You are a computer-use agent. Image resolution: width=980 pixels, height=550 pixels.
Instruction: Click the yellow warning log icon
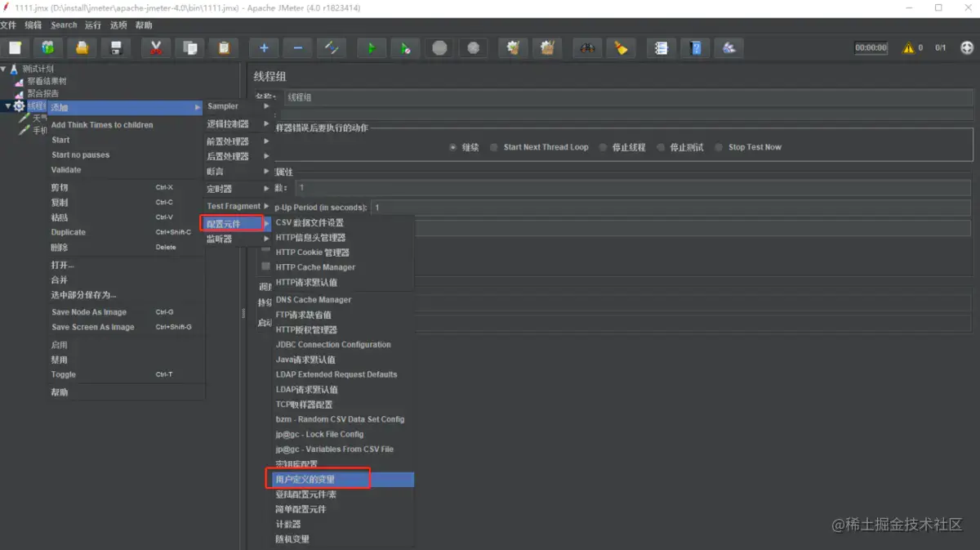click(908, 47)
